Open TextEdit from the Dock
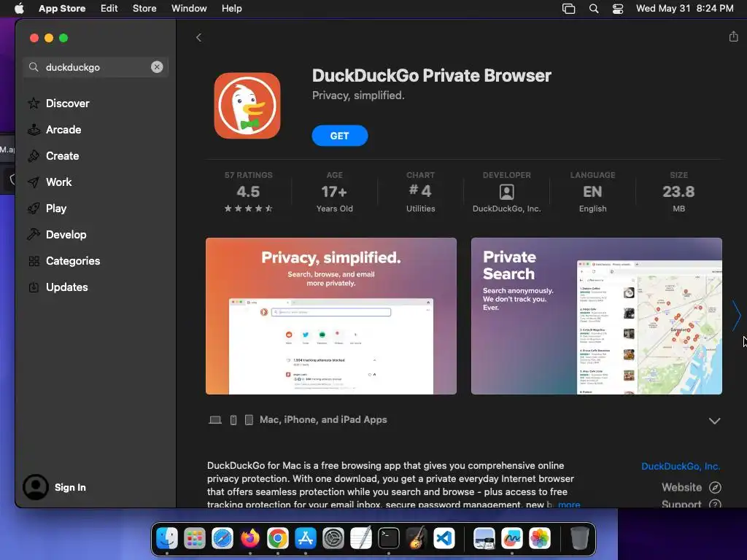747x560 pixels. coord(360,539)
